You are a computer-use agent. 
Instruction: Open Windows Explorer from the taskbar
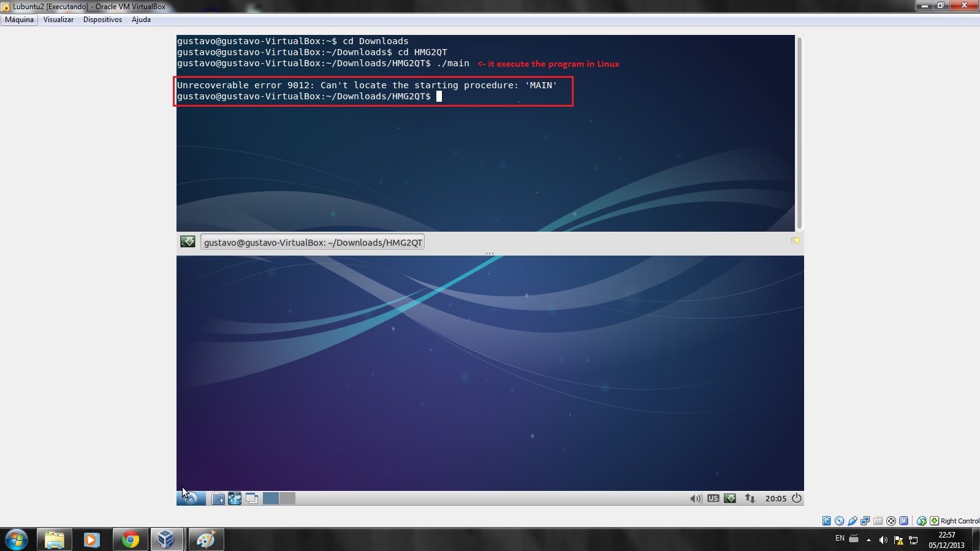(54, 540)
